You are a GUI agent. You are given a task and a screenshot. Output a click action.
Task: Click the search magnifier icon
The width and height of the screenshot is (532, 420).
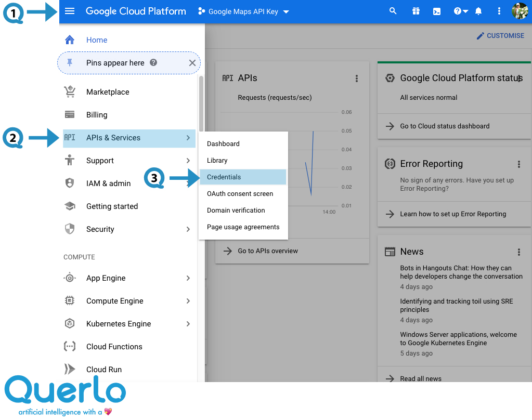tap(393, 11)
